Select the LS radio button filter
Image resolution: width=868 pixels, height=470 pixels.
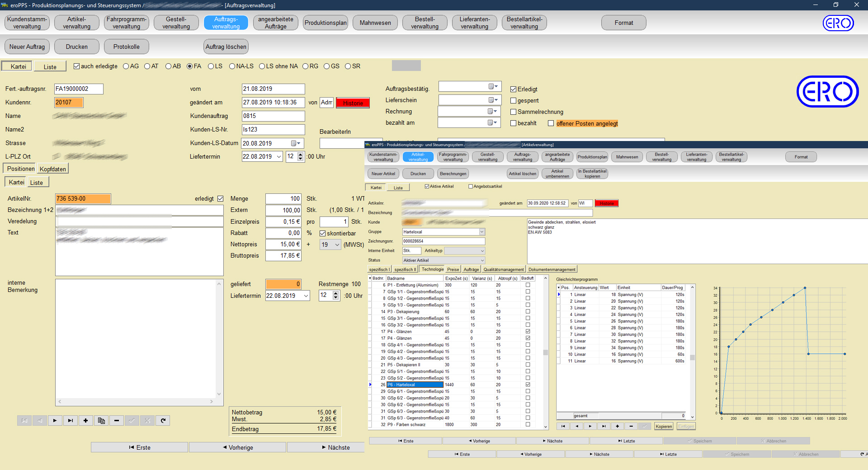pos(211,66)
